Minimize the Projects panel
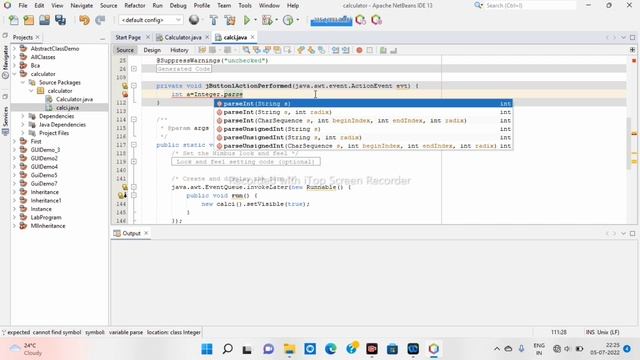Screen dimensions: 640x360 point(102,38)
